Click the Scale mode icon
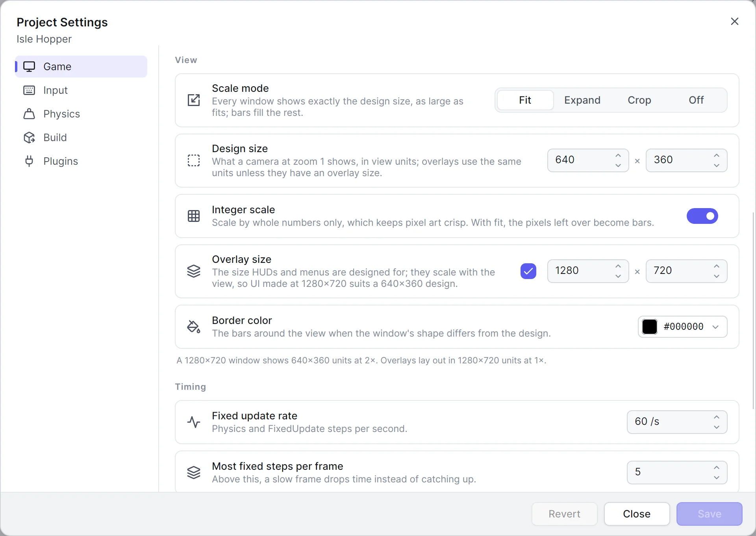Screen dimensions: 756x536 (194, 100)
